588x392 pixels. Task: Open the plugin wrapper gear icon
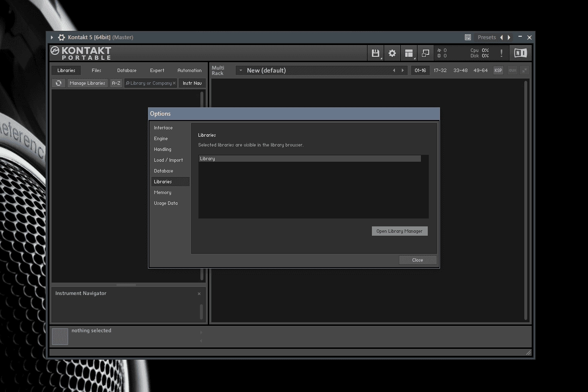click(x=61, y=37)
